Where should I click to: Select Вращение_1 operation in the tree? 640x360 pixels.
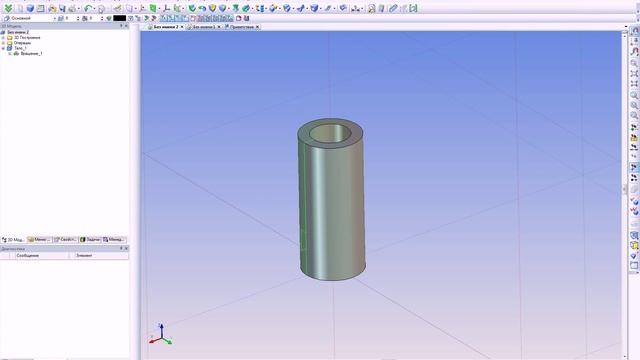coord(31,53)
